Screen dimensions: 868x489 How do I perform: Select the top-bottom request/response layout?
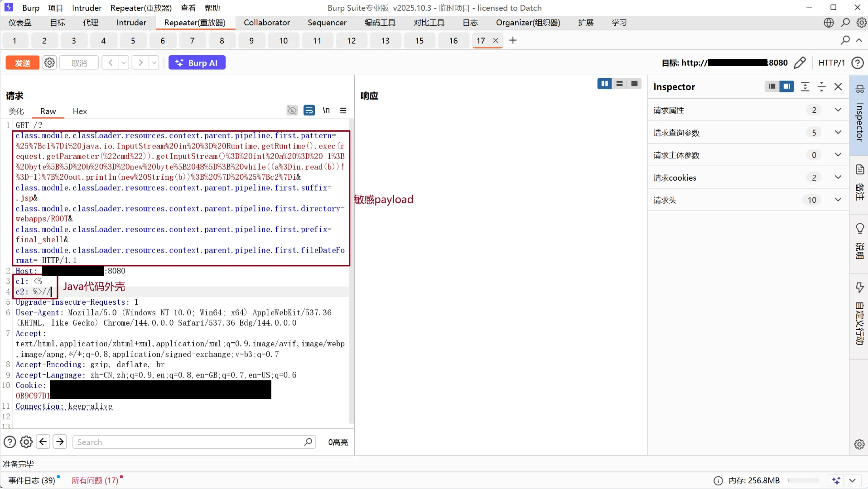coord(619,84)
